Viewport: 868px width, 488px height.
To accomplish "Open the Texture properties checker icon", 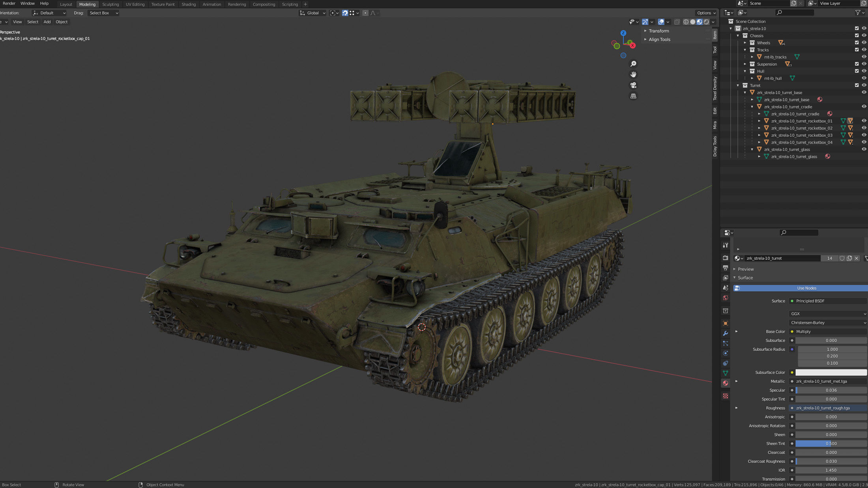I will pos(725,396).
